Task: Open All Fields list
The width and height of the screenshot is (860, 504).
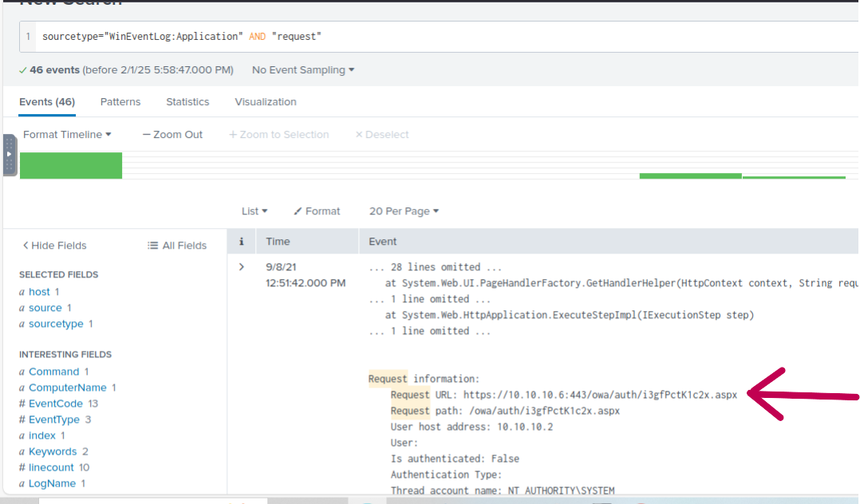Action: [177, 246]
